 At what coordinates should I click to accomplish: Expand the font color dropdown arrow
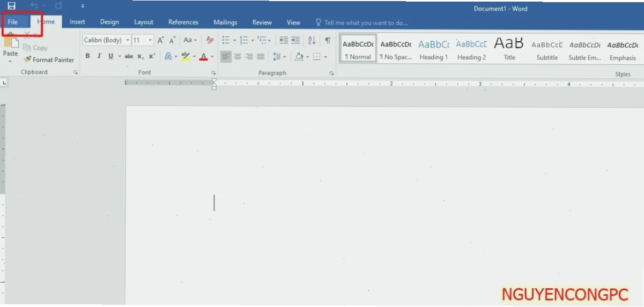point(212,56)
